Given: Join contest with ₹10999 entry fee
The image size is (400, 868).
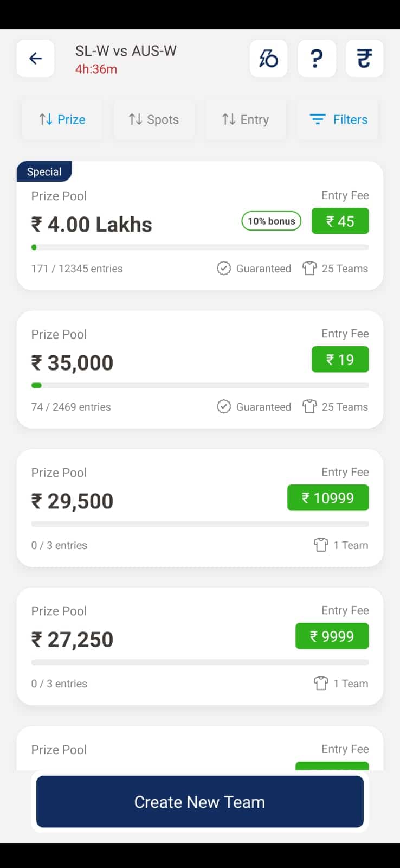Looking at the screenshot, I should pos(328,498).
